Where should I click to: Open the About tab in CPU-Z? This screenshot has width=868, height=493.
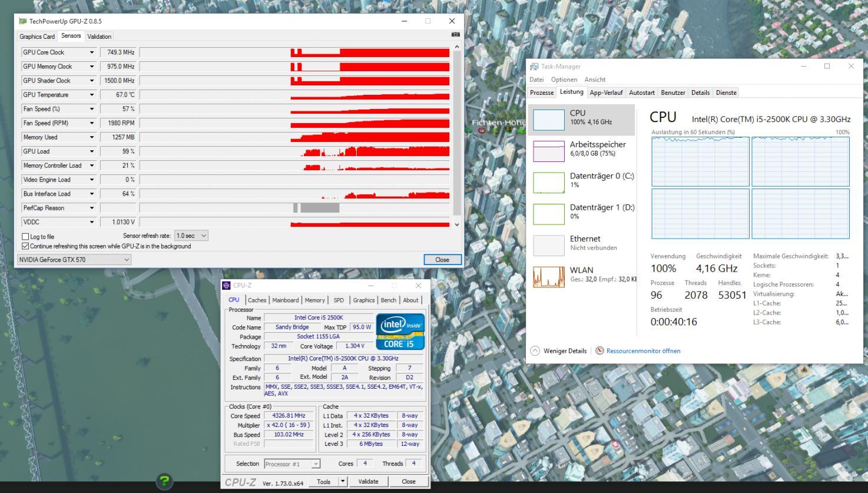tap(411, 300)
